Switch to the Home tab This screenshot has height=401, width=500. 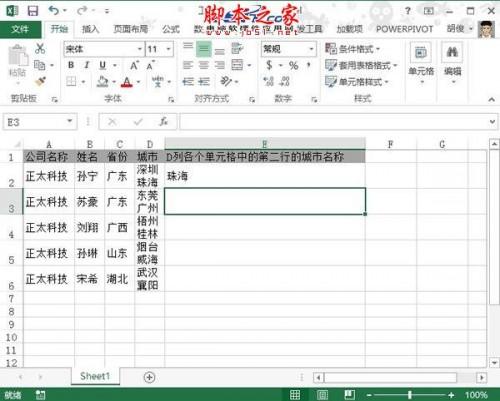point(59,29)
